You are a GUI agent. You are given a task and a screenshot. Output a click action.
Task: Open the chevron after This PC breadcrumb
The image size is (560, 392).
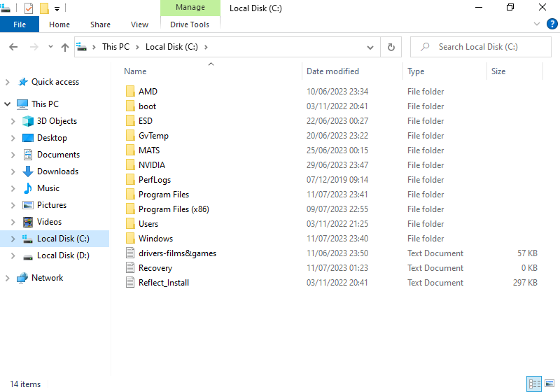(x=137, y=47)
